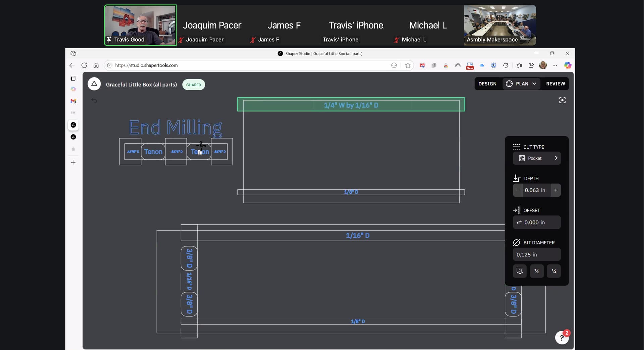Screen dimensions: 644x350
Task: Open the workspaces icon in title bar
Action: (73, 53)
